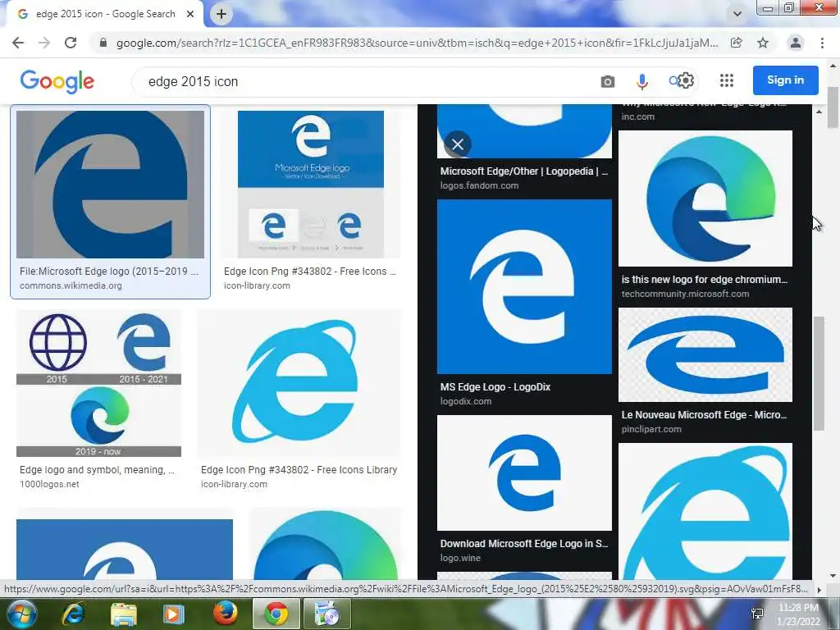
Task: Open the Wikimedia Edge logo thumbnail
Action: (x=111, y=185)
